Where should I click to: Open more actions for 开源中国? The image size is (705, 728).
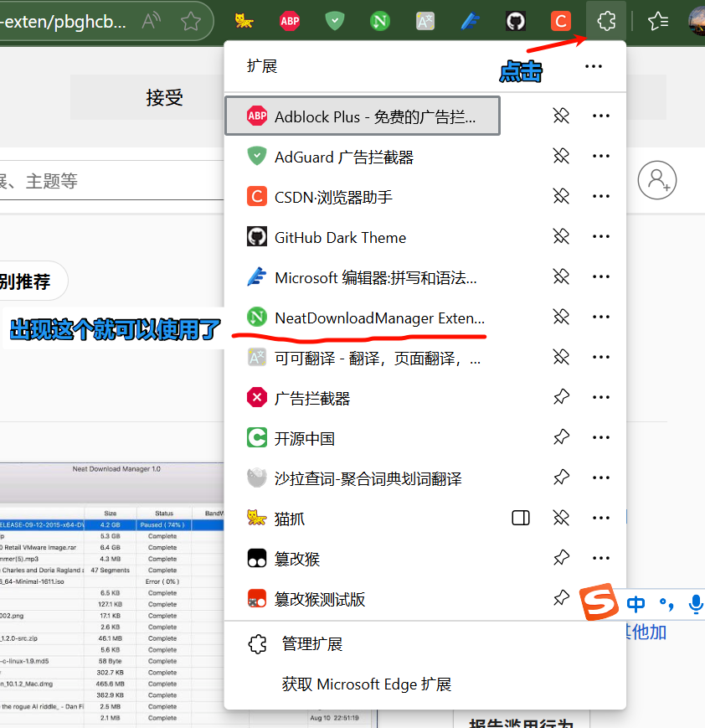click(x=601, y=437)
